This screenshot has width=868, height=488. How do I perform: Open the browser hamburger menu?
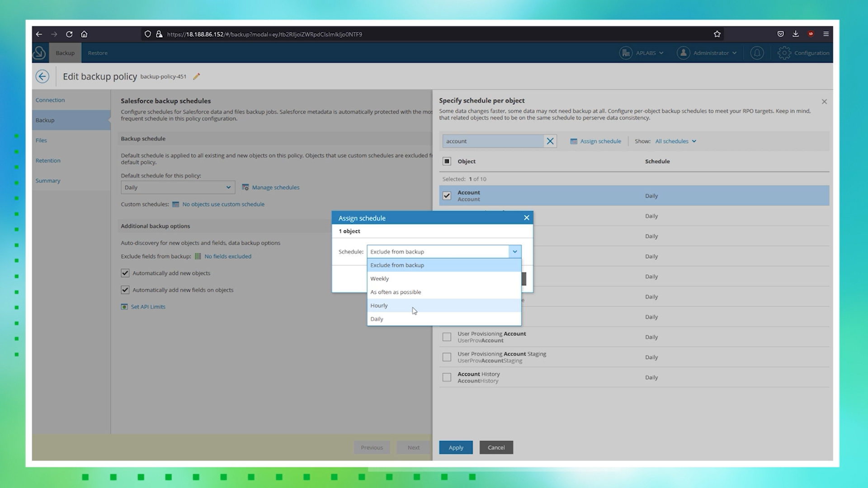point(826,34)
